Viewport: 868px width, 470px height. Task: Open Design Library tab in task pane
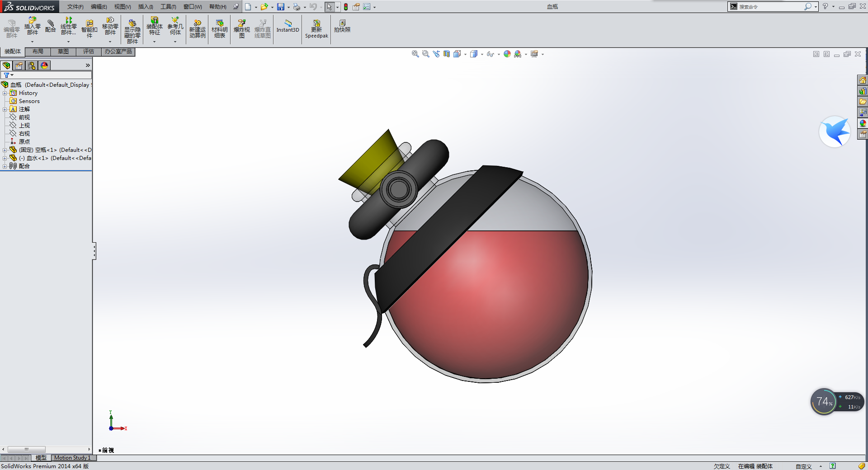pos(863,91)
